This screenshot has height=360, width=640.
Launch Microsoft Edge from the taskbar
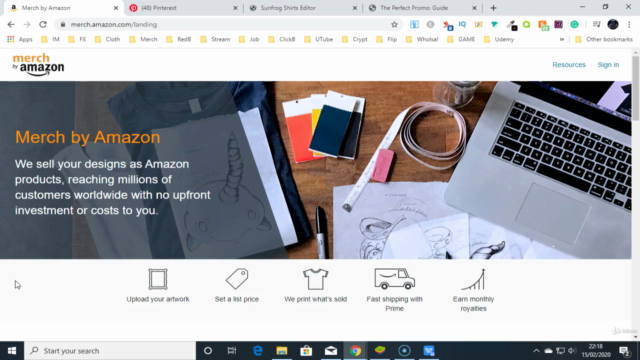pos(258,351)
